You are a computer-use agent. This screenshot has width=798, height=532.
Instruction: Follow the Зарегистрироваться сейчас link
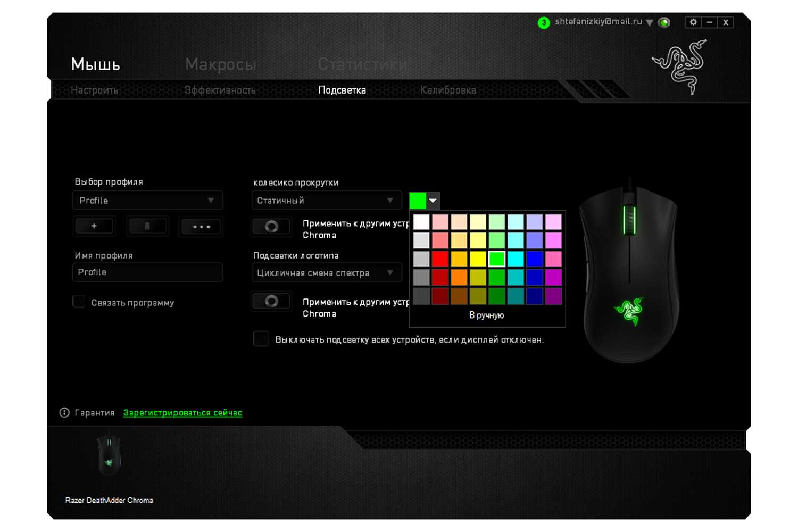coord(182,413)
